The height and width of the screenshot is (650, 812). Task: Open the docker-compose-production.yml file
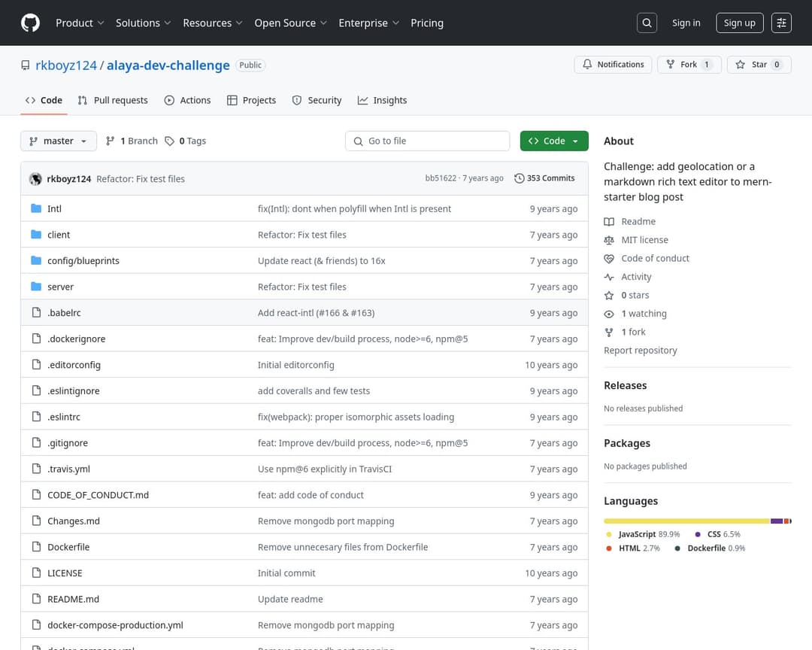(115, 625)
